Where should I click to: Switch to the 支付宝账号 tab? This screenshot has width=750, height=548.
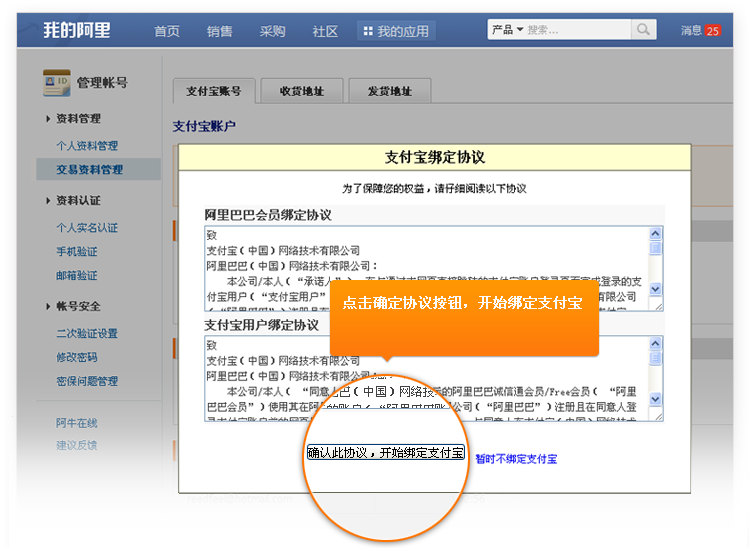(x=214, y=91)
